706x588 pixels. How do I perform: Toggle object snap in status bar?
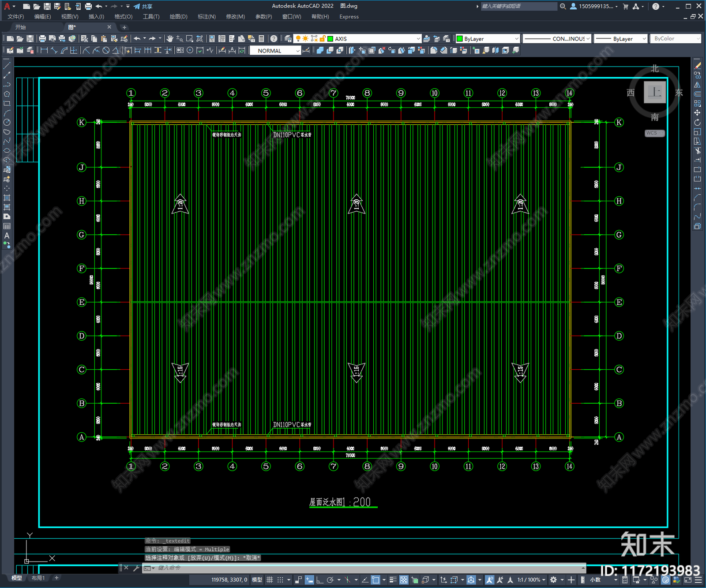pos(376,580)
